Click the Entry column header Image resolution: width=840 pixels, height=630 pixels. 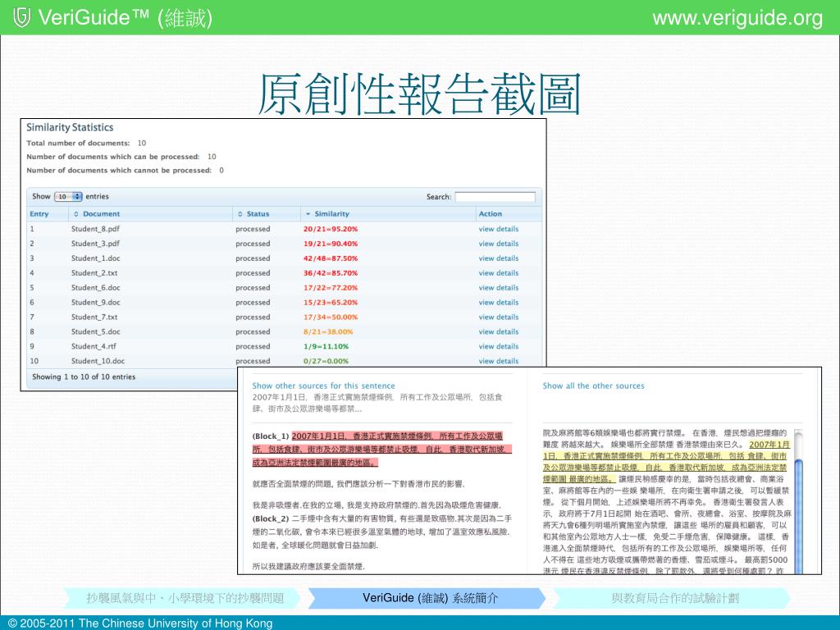(x=39, y=214)
